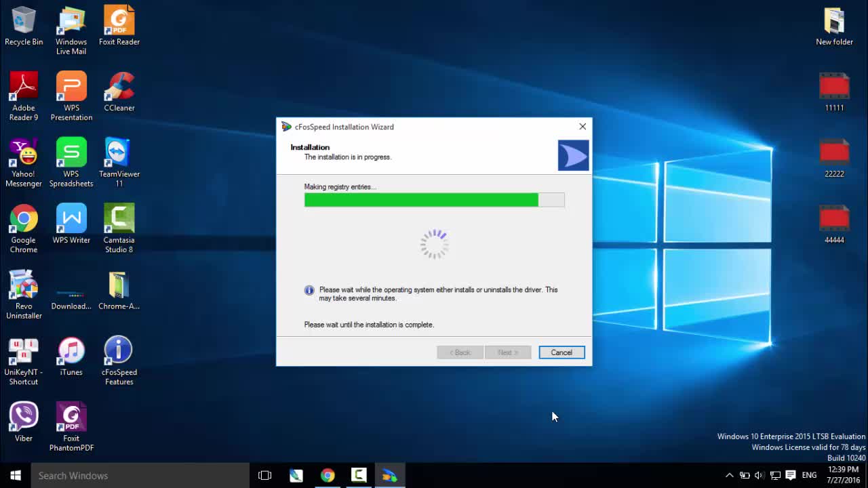Select the Windows Live Mail shortcut
868x488 pixels.
pyautogui.click(x=71, y=32)
